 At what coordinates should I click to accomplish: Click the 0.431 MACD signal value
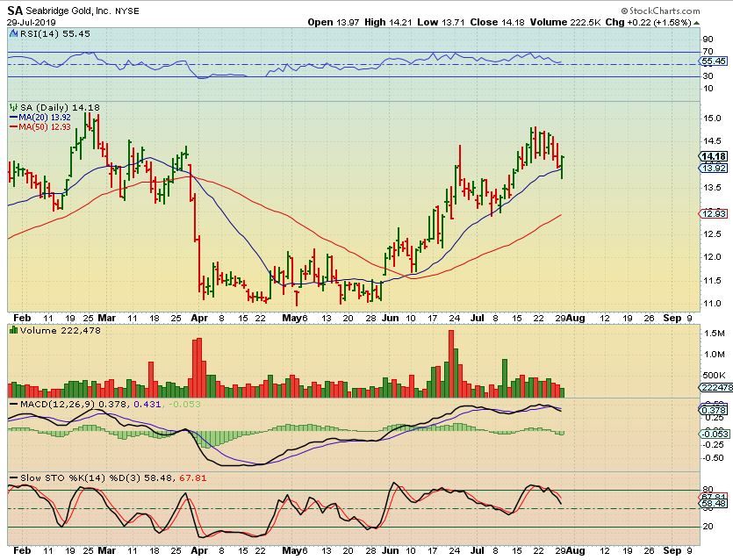click(147, 405)
